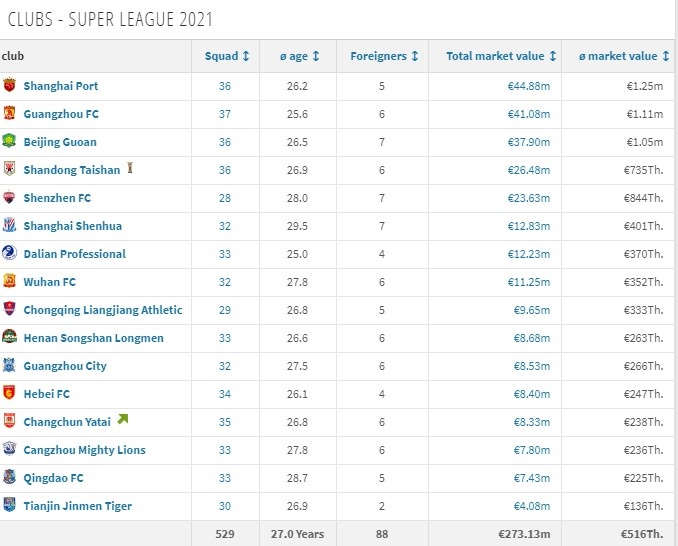Screen dimensions: 678x546
Task: Sort table by average age column
Action: coord(299,56)
